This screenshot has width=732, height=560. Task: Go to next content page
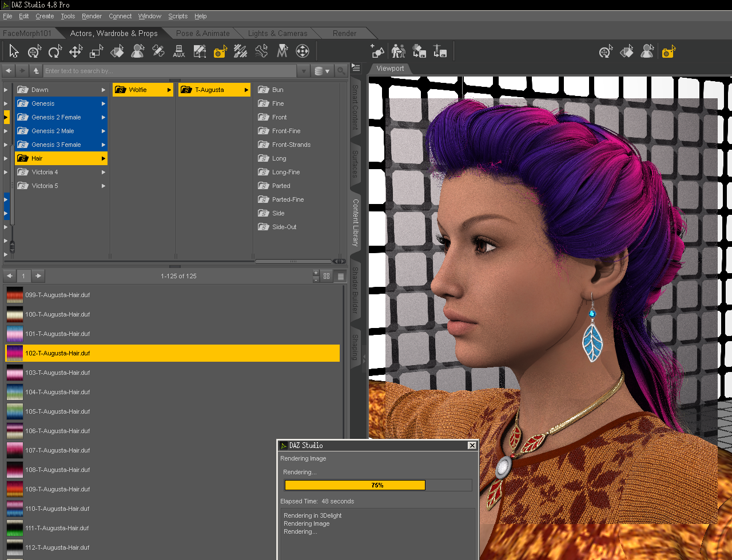38,276
